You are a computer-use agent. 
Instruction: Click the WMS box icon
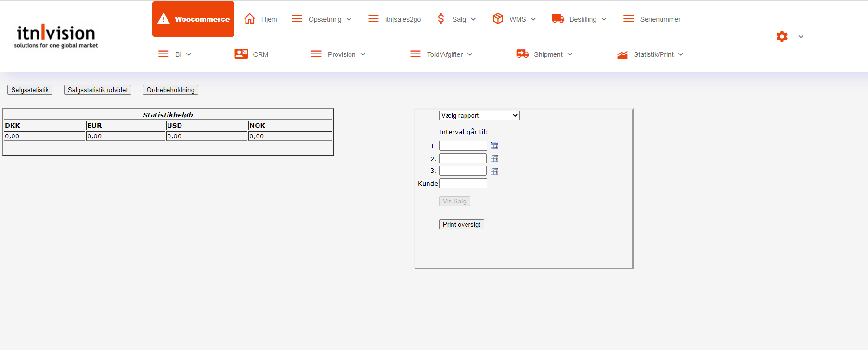[498, 19]
